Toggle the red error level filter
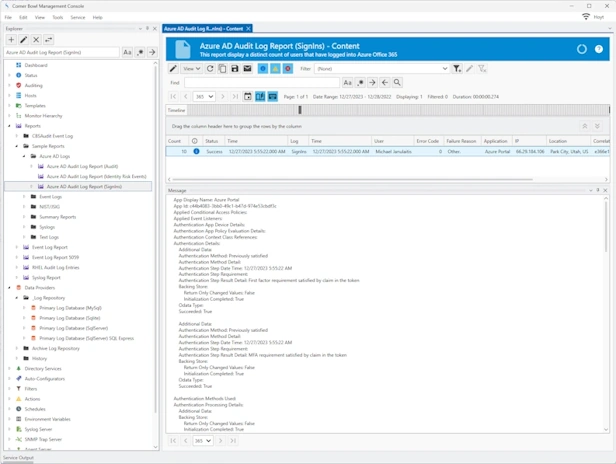This screenshot has height=464, width=616. pyautogui.click(x=288, y=68)
